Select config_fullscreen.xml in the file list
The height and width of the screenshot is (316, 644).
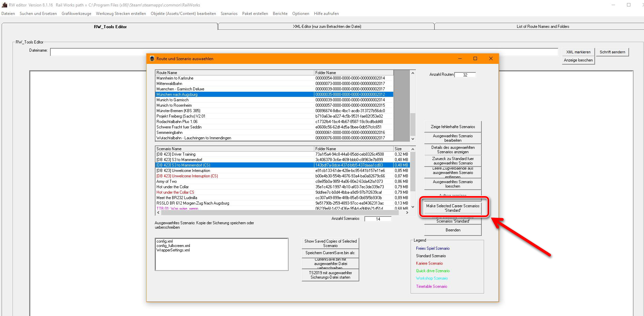(x=173, y=246)
